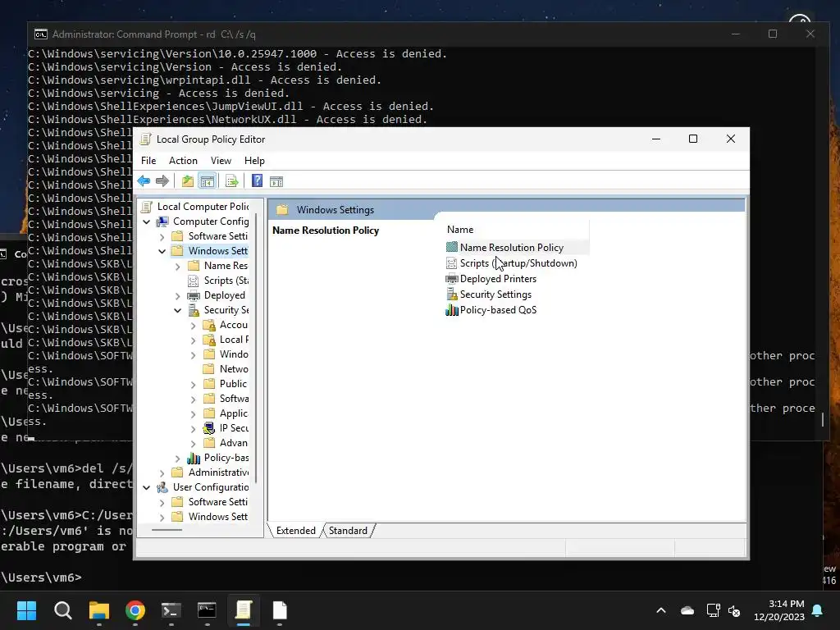Select Advanced Audit Policy tree item

(x=226, y=443)
